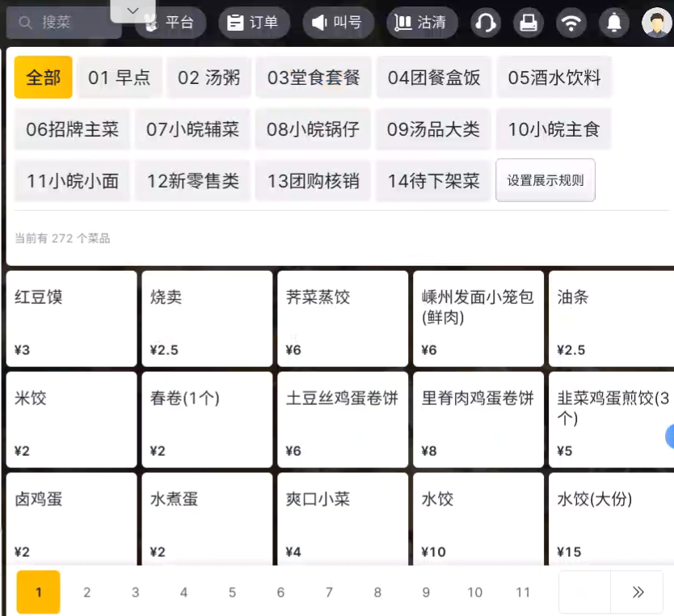The height and width of the screenshot is (616, 674).
Task: Select the 09汤品大类 category
Action: coord(433,129)
